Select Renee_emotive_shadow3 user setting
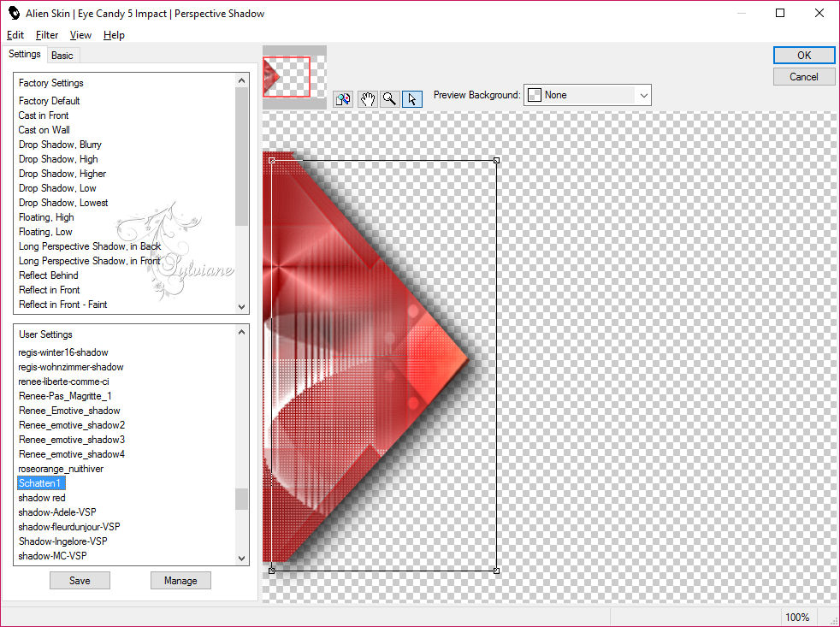The width and height of the screenshot is (840, 627). (72, 439)
